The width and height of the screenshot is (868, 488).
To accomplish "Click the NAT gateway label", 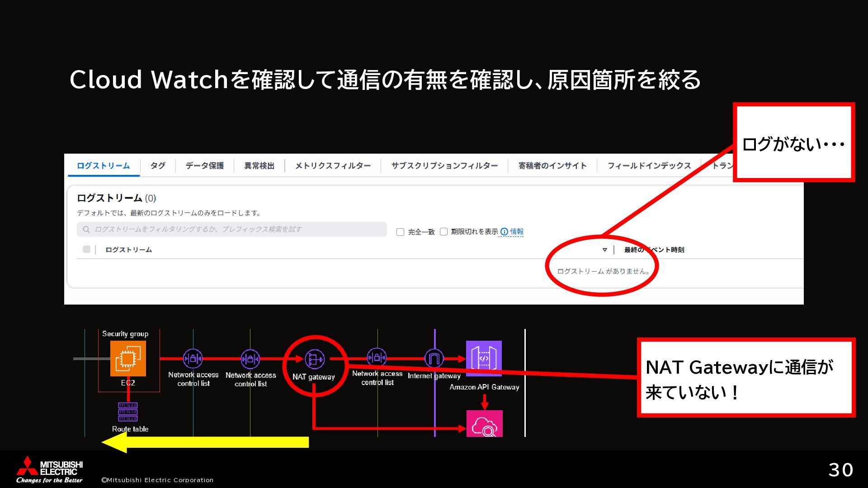I will pos(314,377).
